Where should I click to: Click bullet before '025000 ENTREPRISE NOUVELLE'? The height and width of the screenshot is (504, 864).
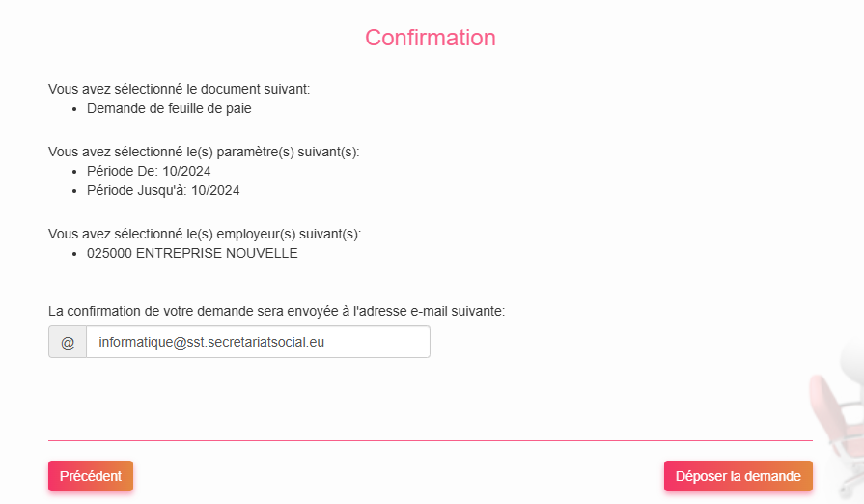[x=74, y=255]
